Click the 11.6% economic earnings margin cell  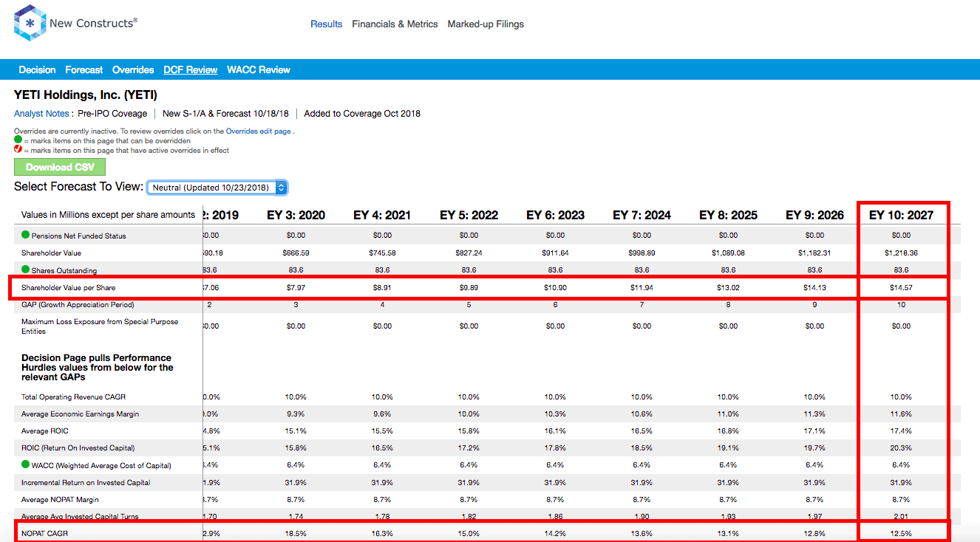901,414
